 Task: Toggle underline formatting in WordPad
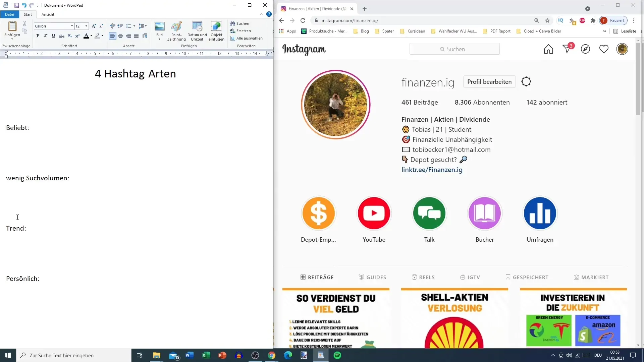pyautogui.click(x=53, y=36)
